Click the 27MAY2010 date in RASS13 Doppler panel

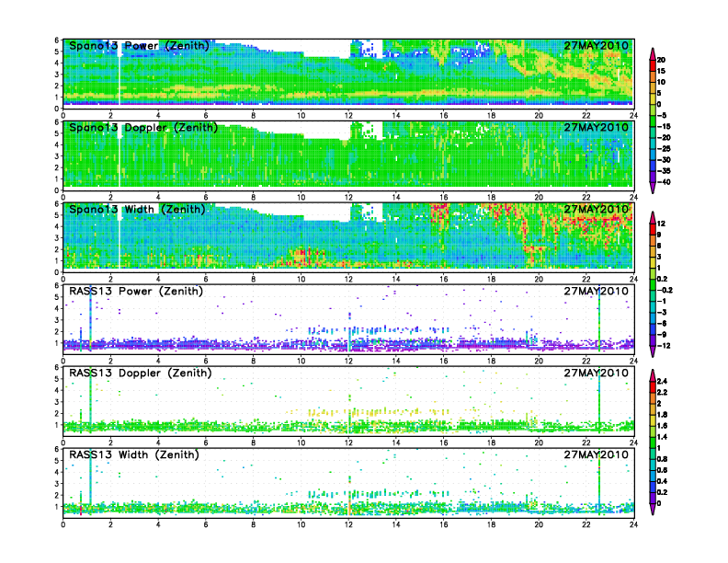coord(596,373)
